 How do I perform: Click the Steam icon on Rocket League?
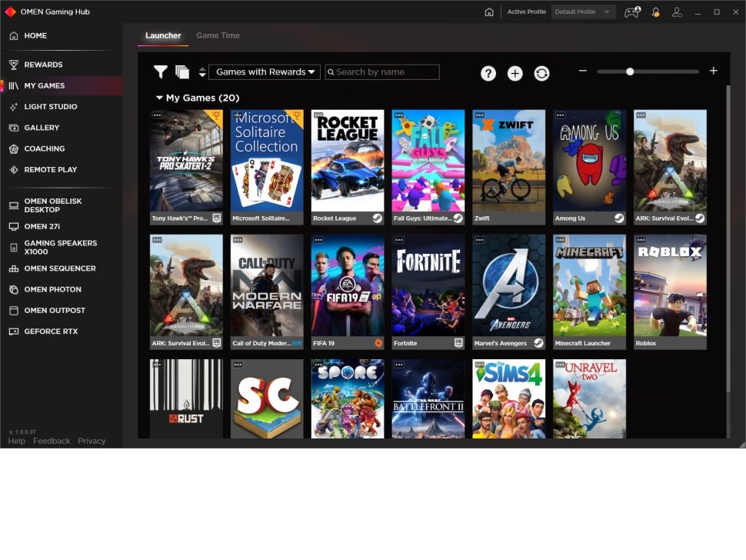click(x=378, y=218)
